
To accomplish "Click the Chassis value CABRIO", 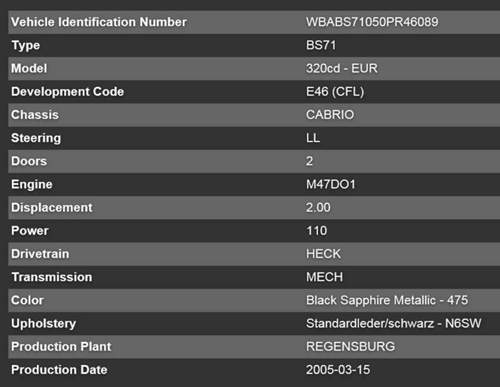I will [330, 115].
